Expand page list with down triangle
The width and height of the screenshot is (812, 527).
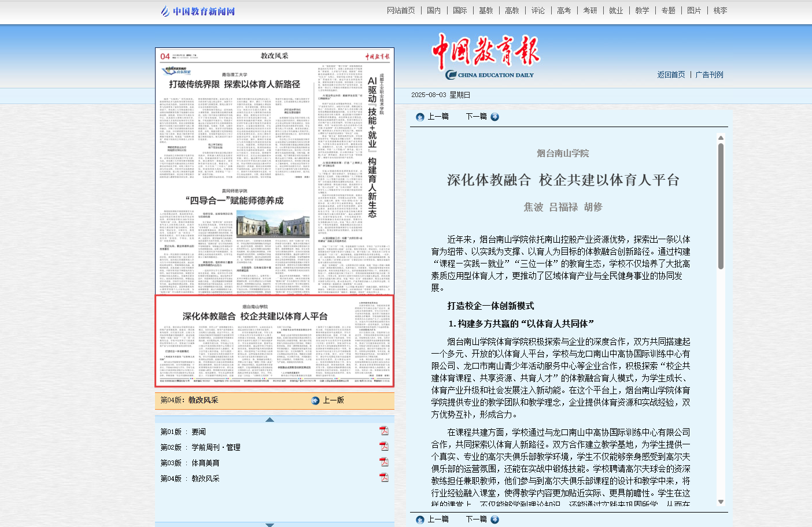pos(270,525)
